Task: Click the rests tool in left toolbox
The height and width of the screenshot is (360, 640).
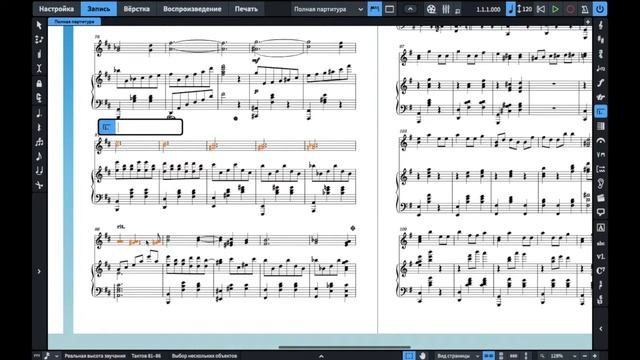Action: [39, 128]
